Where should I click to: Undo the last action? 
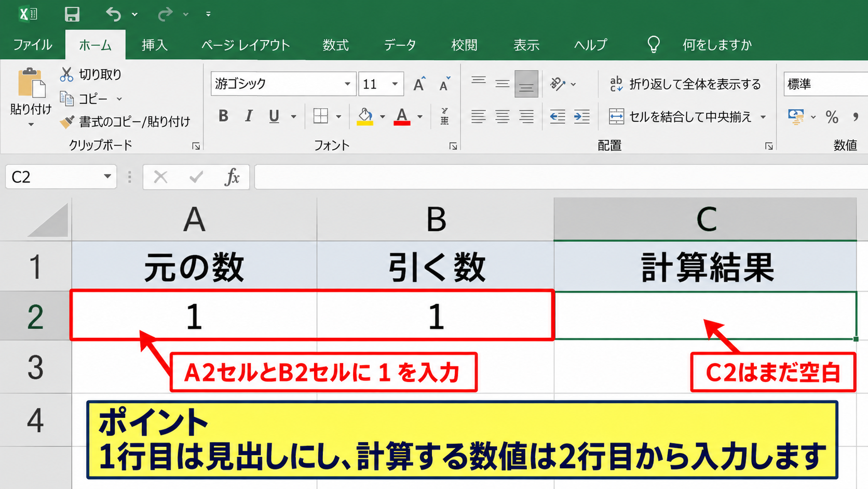tap(113, 14)
